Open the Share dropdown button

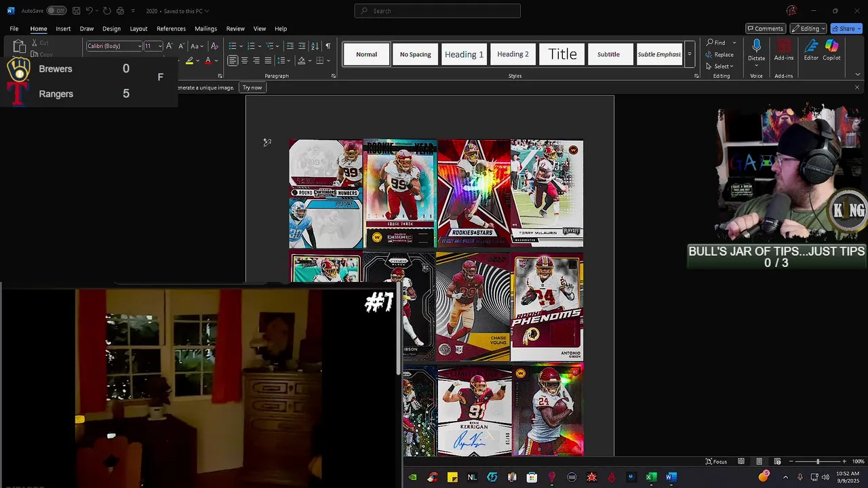[x=847, y=28]
